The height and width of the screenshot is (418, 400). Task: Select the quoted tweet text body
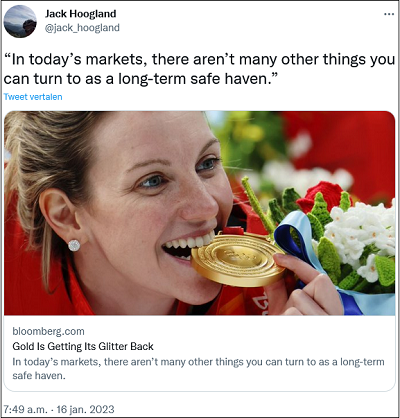pos(199,69)
